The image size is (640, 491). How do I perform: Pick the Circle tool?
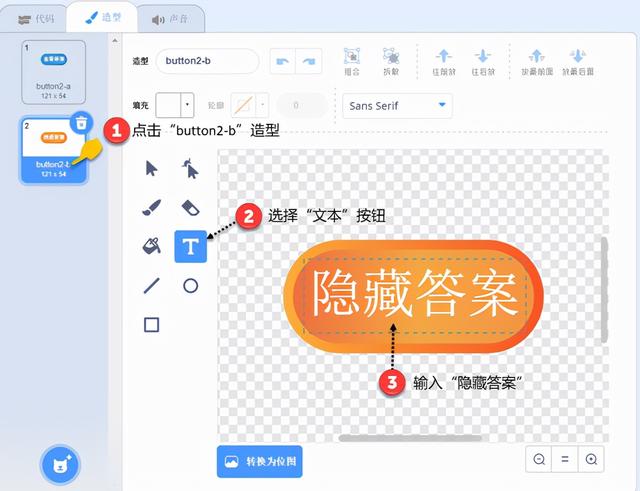191,286
